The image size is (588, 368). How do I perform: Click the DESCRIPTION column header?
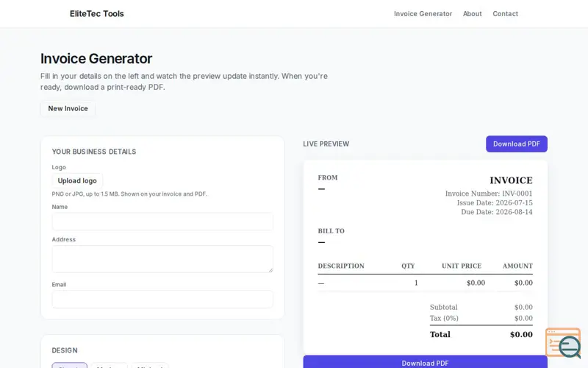[341, 266]
